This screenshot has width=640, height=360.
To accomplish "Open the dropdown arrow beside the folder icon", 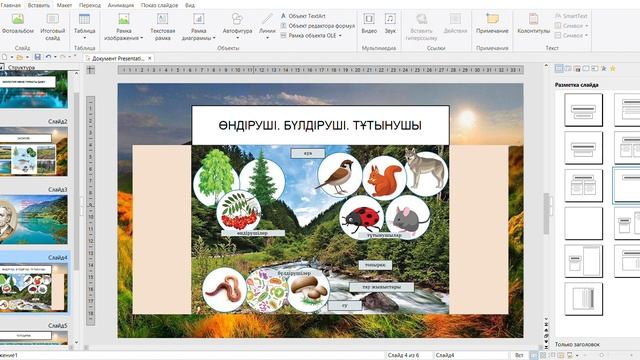I will click(x=27, y=57).
